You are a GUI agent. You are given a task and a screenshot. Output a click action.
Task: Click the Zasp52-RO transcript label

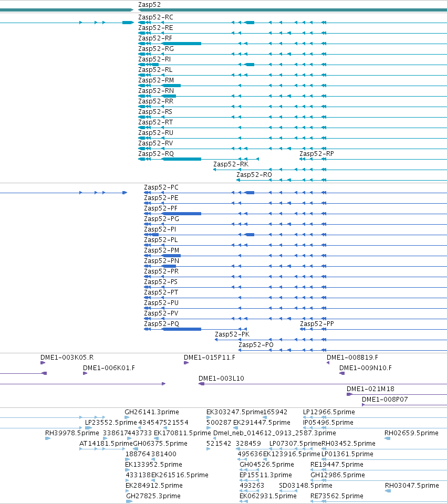coord(254,175)
